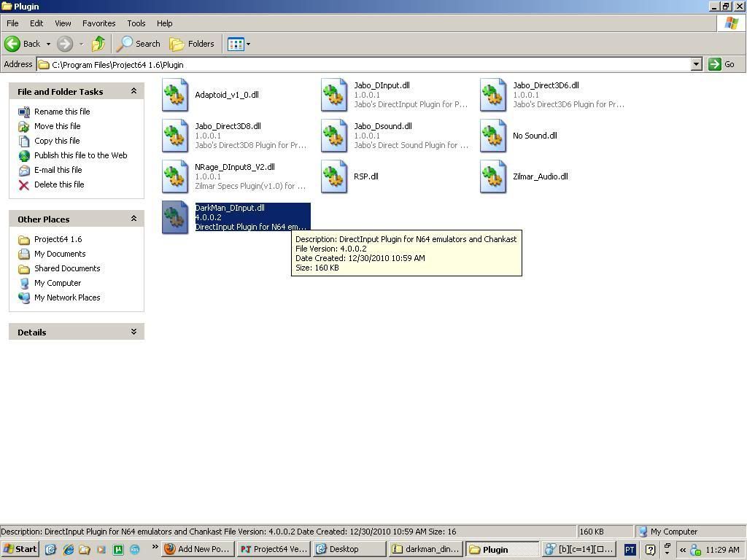Open the Address bar dropdown arrow

tap(696, 64)
